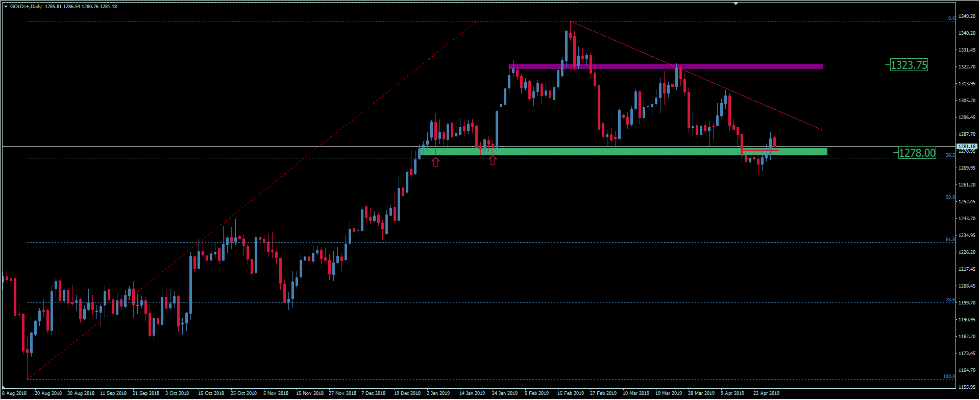Viewport: 980px width, 400px height.
Task: Click the current price tag 1281.18
Action: pyautogui.click(x=966, y=147)
